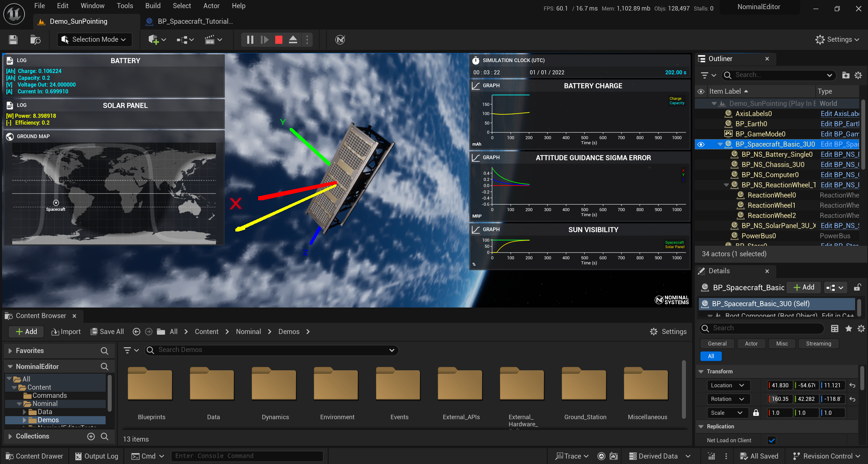868x464 pixels.
Task: Collapse the Demo_SunPointing world node
Action: (714, 104)
